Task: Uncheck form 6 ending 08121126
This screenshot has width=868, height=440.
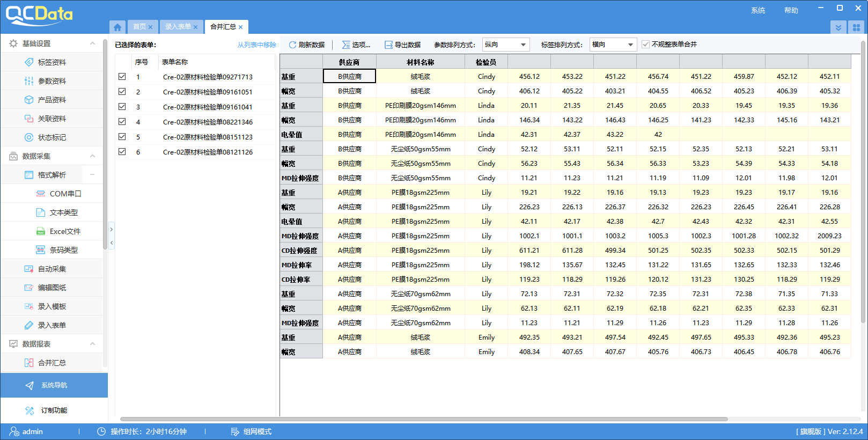Action: (x=122, y=152)
